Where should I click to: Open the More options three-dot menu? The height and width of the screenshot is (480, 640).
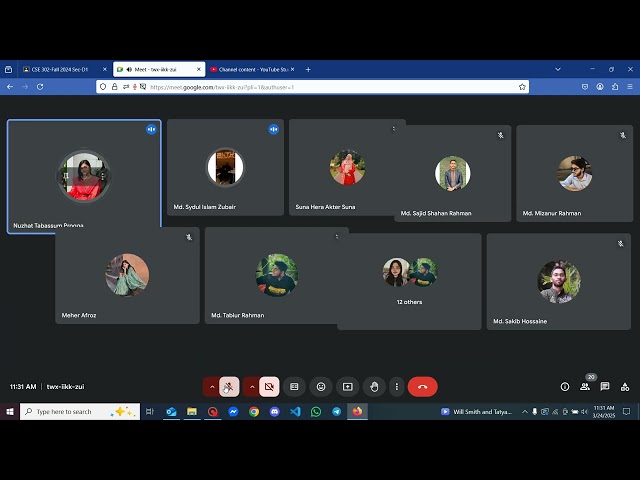[x=397, y=387]
